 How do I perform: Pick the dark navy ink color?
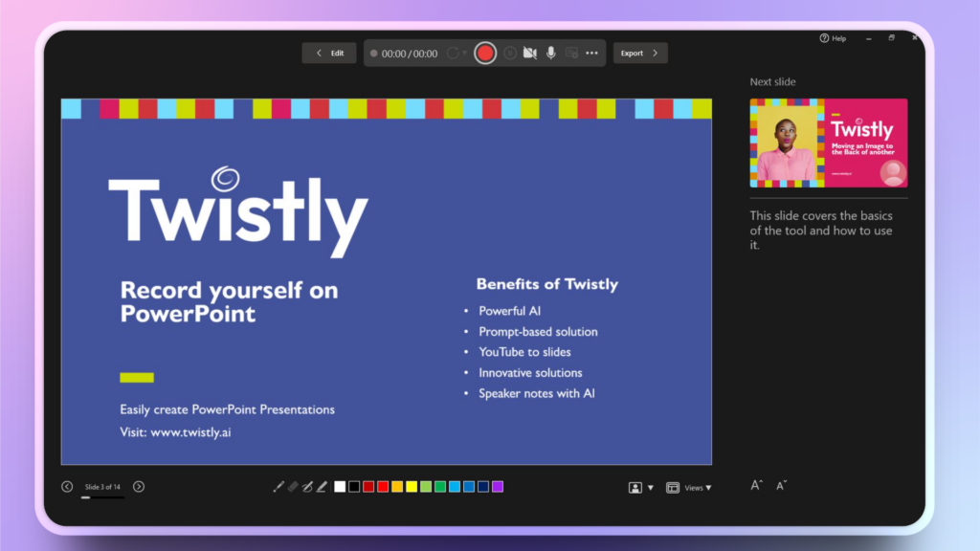tap(483, 487)
